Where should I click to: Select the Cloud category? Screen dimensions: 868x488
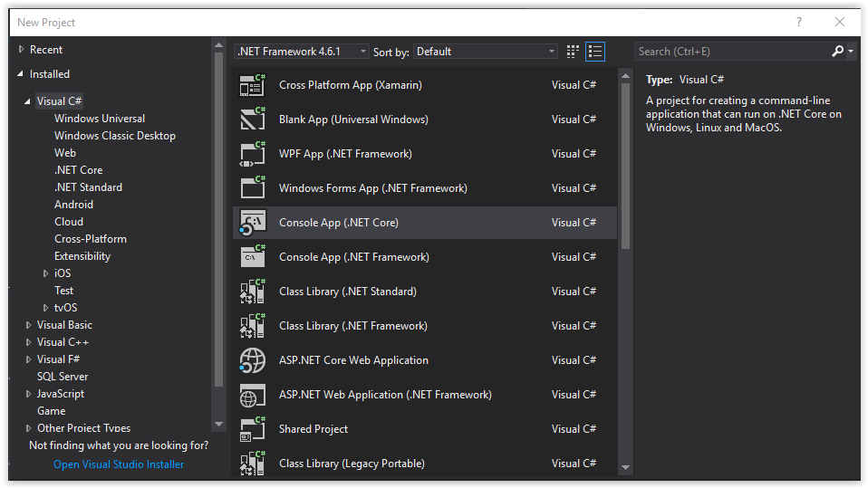pyautogui.click(x=69, y=221)
